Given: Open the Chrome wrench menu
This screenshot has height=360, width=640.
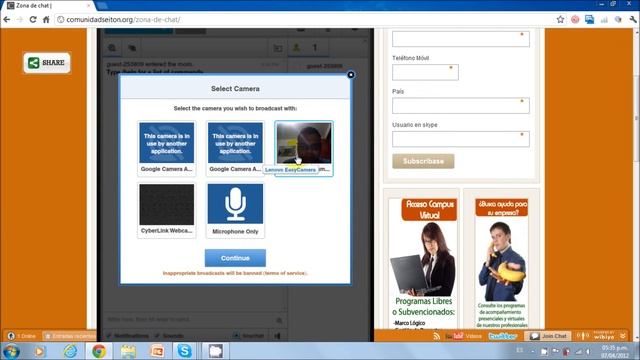Looking at the screenshot, I should tap(633, 19).
